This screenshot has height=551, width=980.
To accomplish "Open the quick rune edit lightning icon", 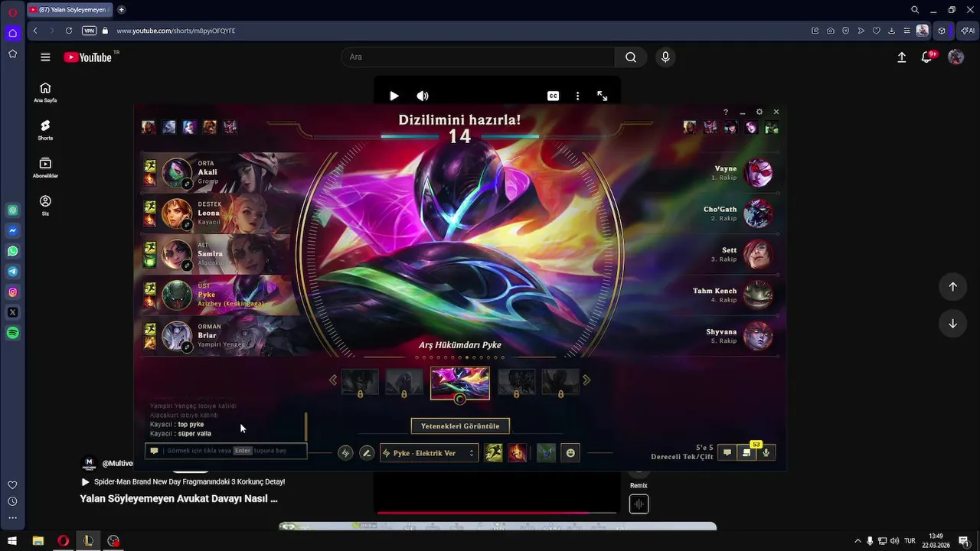I will pos(345,453).
